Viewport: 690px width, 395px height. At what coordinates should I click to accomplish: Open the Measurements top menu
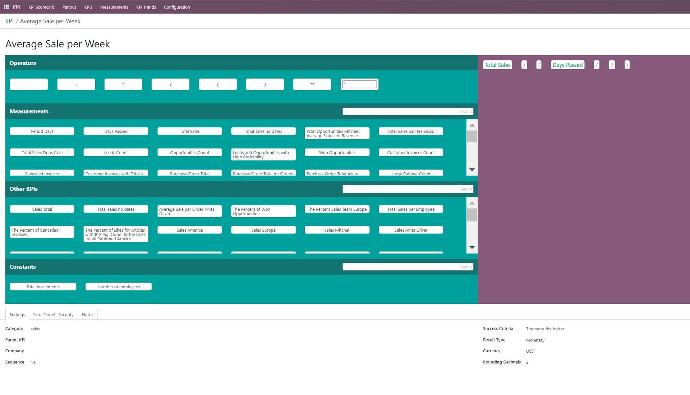[114, 7]
